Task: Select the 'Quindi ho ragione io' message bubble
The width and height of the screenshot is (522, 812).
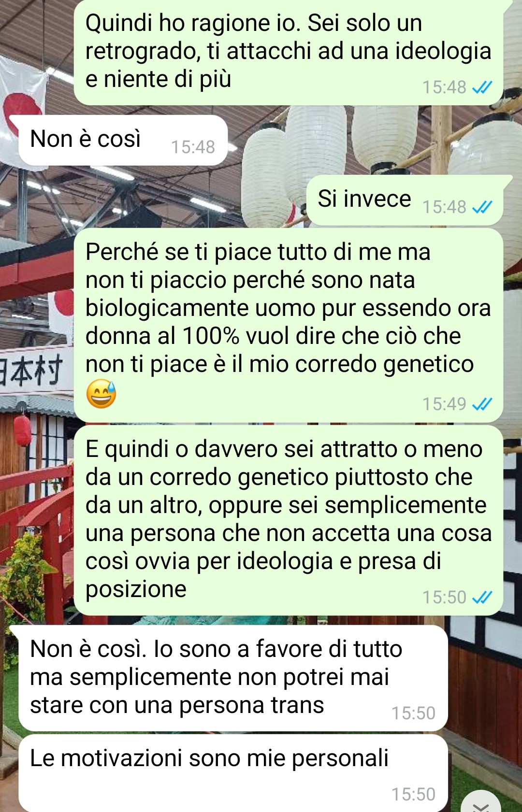Action: pos(289,52)
